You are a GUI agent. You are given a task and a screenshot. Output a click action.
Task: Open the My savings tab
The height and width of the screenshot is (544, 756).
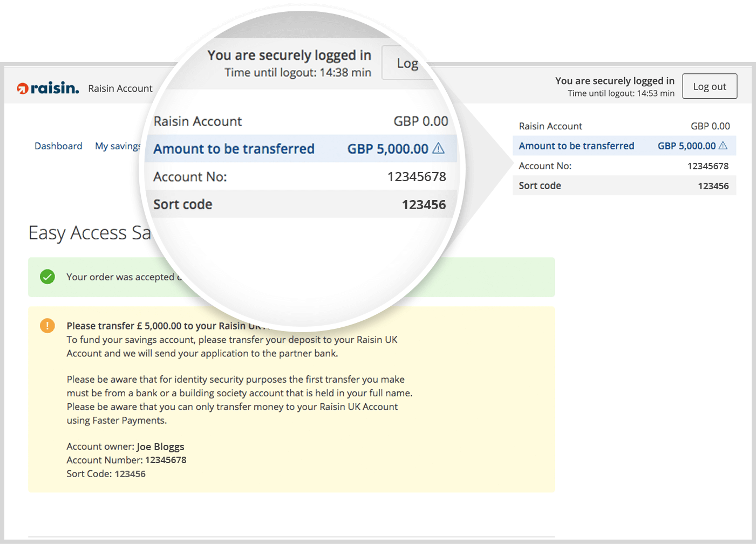118,146
